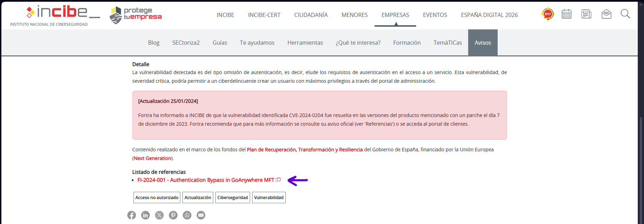Open the INCIBE-CERT menu item
Screen dimensions: 644x224
264,15
